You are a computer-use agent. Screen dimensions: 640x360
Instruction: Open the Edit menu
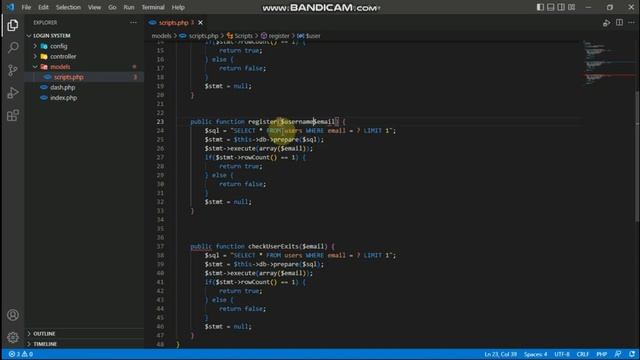pyautogui.click(x=43, y=7)
